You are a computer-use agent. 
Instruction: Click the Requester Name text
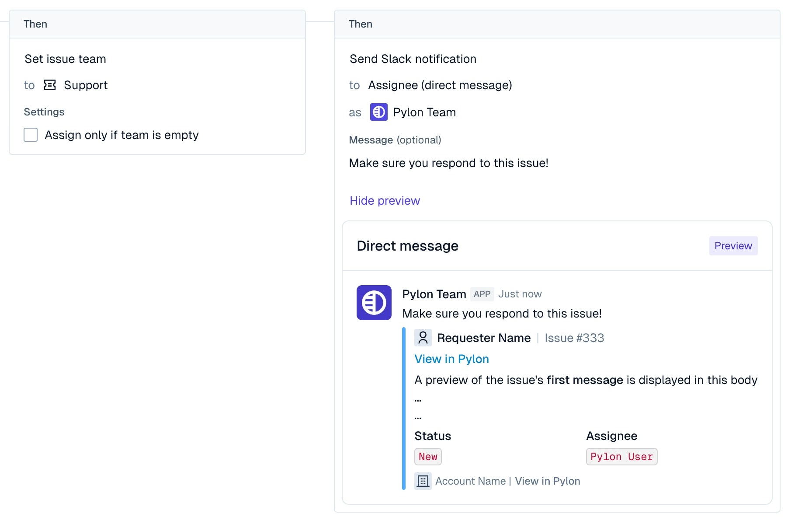pyautogui.click(x=484, y=338)
